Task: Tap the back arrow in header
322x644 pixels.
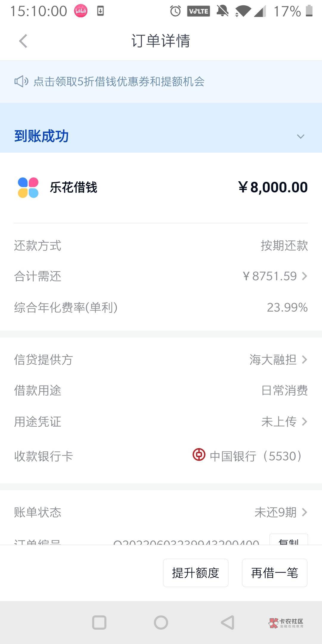Action: 23,41
